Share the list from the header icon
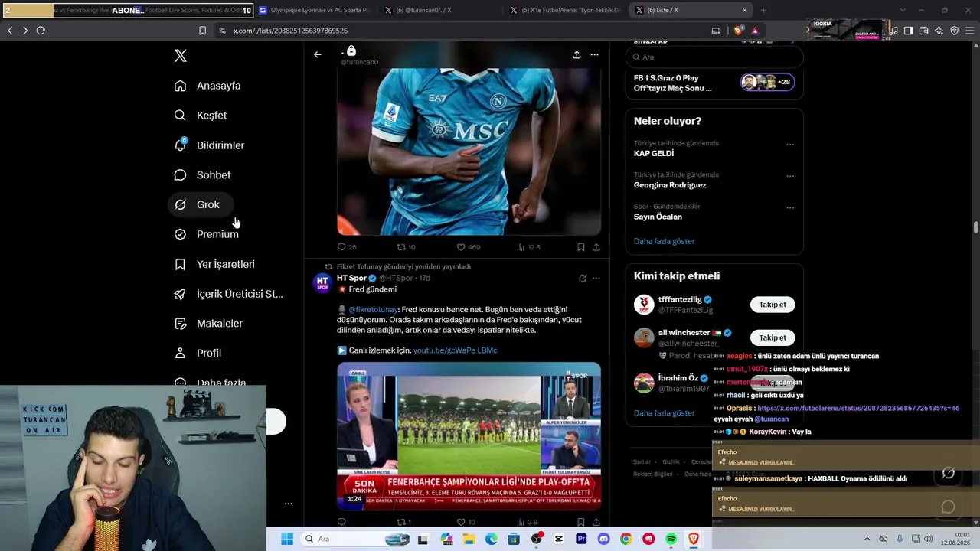The width and height of the screenshot is (980, 551). click(x=577, y=54)
